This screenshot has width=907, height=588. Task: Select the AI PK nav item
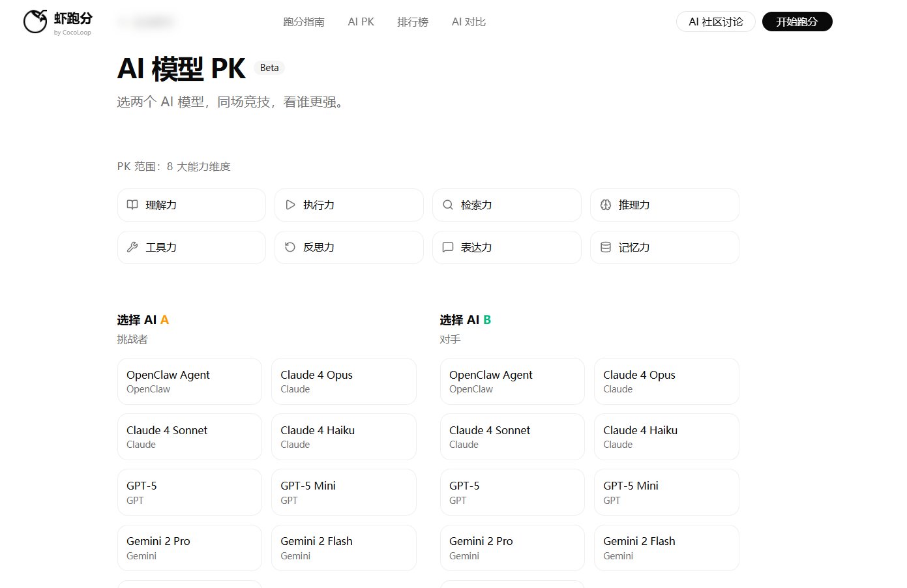click(361, 22)
